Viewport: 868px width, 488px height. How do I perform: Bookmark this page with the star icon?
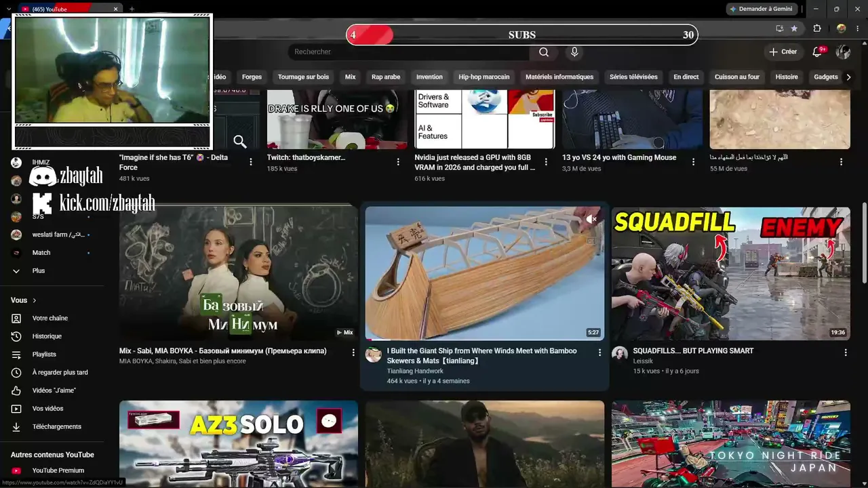[x=794, y=28]
